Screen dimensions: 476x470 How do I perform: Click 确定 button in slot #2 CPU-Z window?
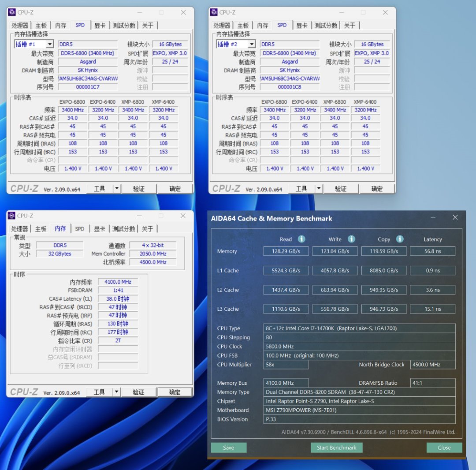point(377,189)
